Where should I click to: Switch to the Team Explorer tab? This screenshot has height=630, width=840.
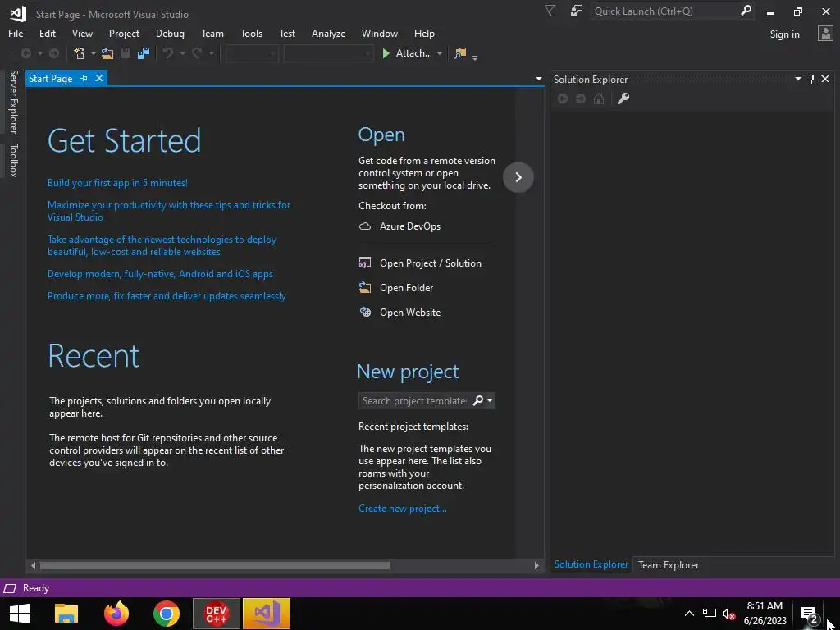pyautogui.click(x=668, y=564)
